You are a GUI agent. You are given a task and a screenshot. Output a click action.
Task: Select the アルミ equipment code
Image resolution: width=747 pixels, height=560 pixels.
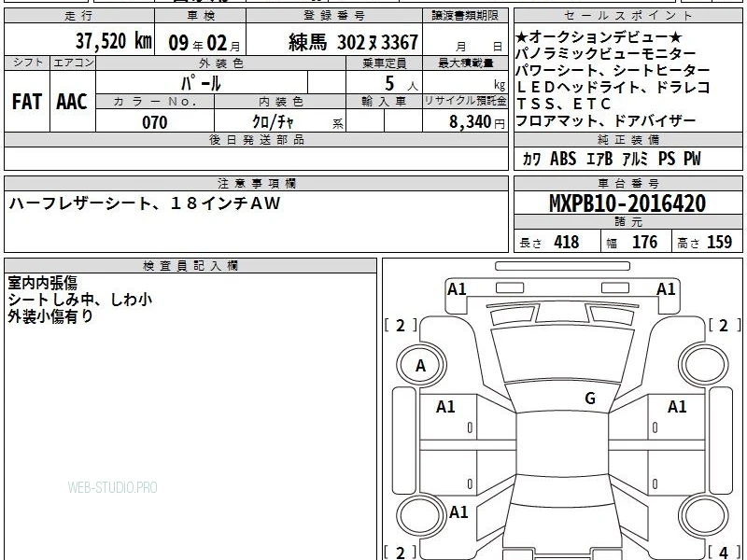pos(635,159)
